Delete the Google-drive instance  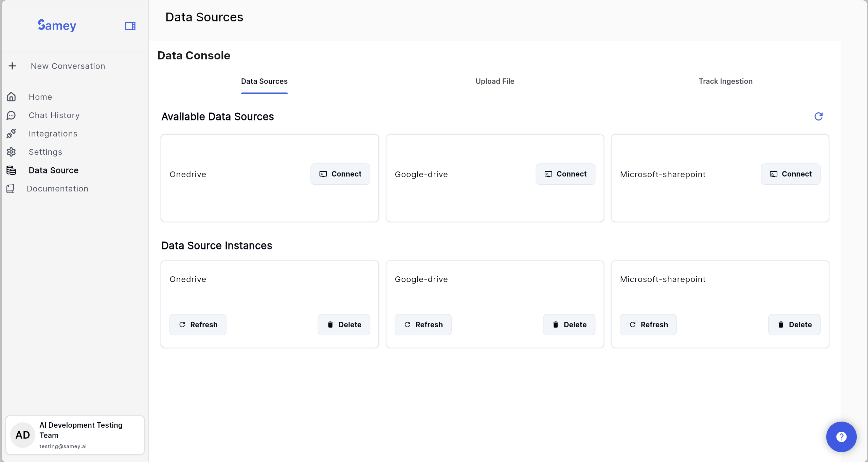(569, 325)
